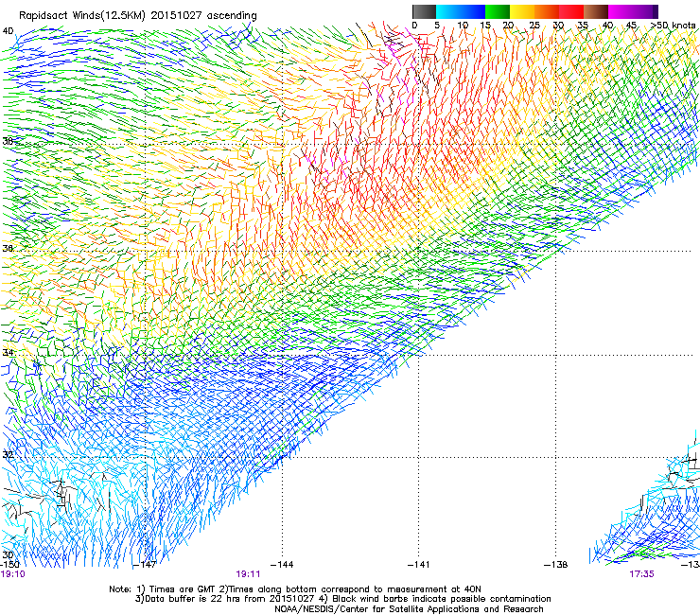Click the '5' label under the color scale
Viewport: 700px width, 615px height.
coord(437,26)
